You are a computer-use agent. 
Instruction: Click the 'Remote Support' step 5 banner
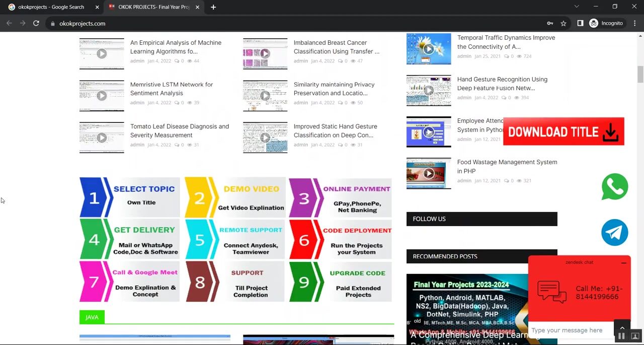coord(235,239)
